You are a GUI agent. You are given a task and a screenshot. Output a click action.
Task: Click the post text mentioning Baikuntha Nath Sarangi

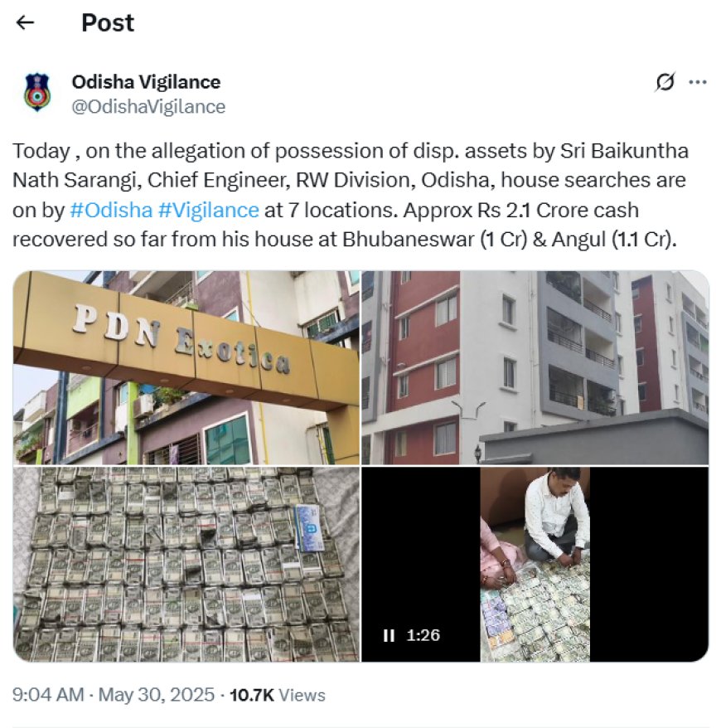(351, 195)
